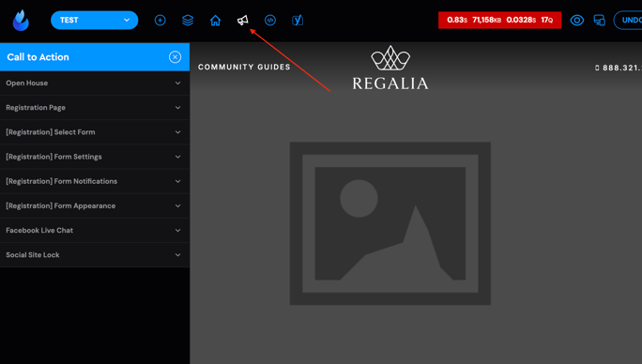Expand the Social Site Lock section
Viewport: 642px width, 364px height.
pos(95,255)
